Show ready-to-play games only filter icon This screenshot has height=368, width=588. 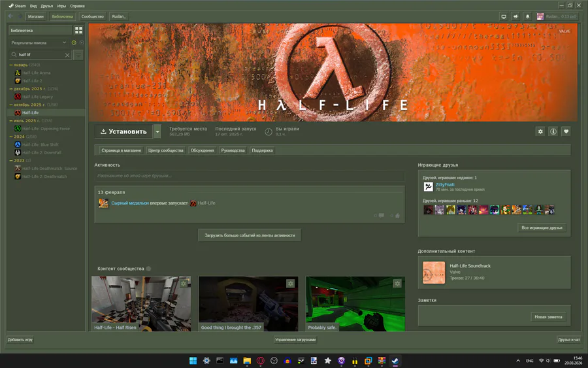point(82,42)
